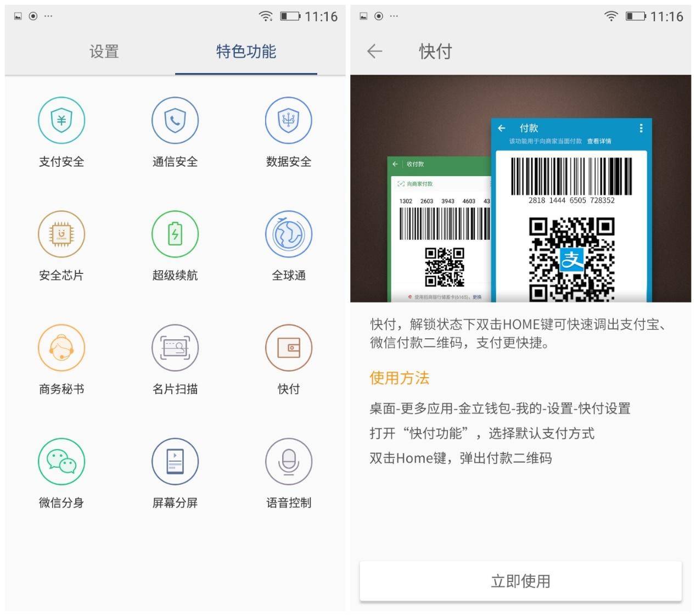Viewport: 696px width, 616px height.
Task: Tap the three-dot icon in left status bar
Action: pyautogui.click(x=48, y=16)
